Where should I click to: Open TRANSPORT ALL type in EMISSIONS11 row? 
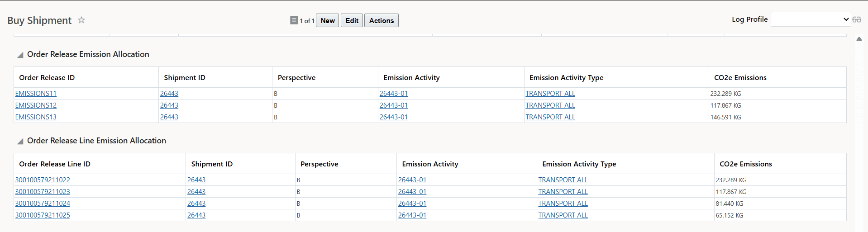[x=550, y=94]
